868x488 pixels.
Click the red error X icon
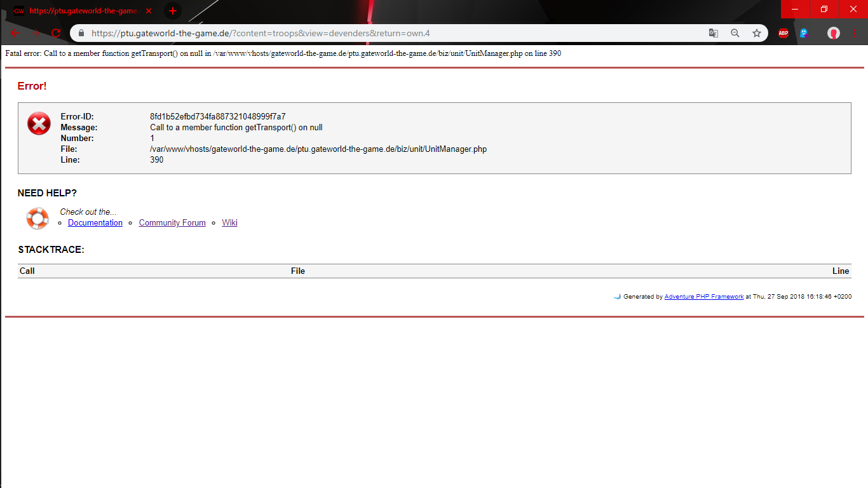(39, 123)
